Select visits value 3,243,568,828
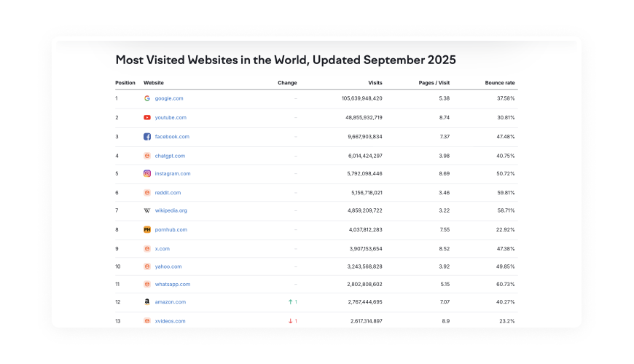The width and height of the screenshot is (634, 364). pos(364,266)
